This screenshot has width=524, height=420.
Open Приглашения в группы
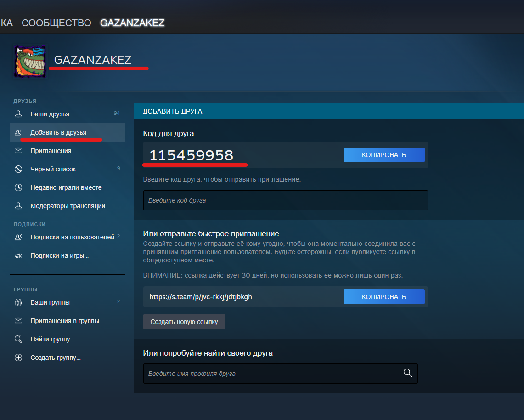tap(68, 321)
